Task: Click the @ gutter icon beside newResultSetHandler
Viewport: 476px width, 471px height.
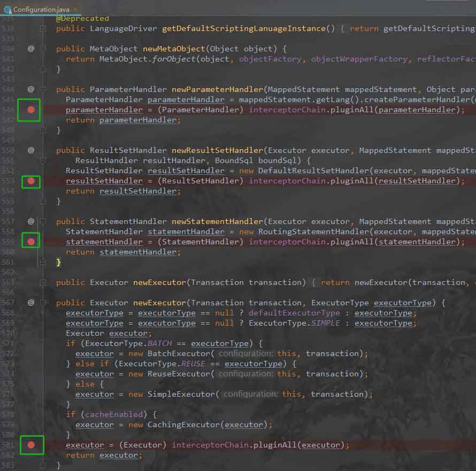Action: pyautogui.click(x=31, y=150)
